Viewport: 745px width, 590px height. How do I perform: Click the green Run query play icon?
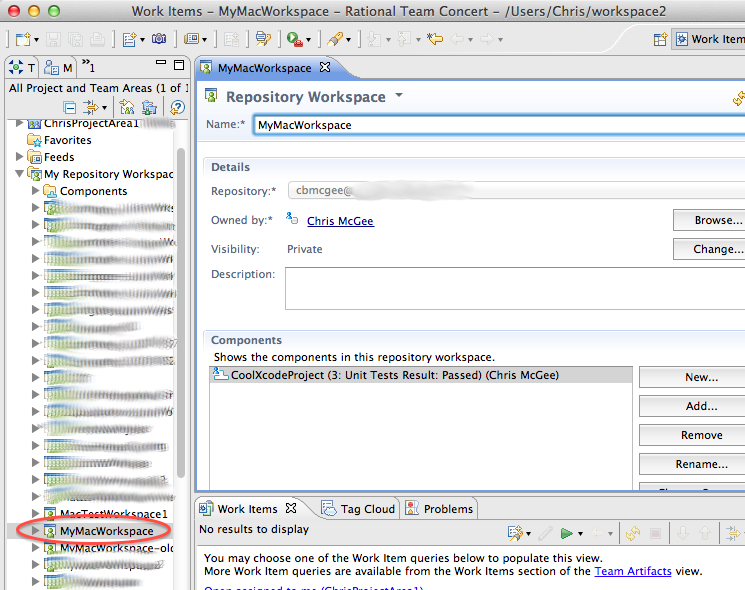566,533
